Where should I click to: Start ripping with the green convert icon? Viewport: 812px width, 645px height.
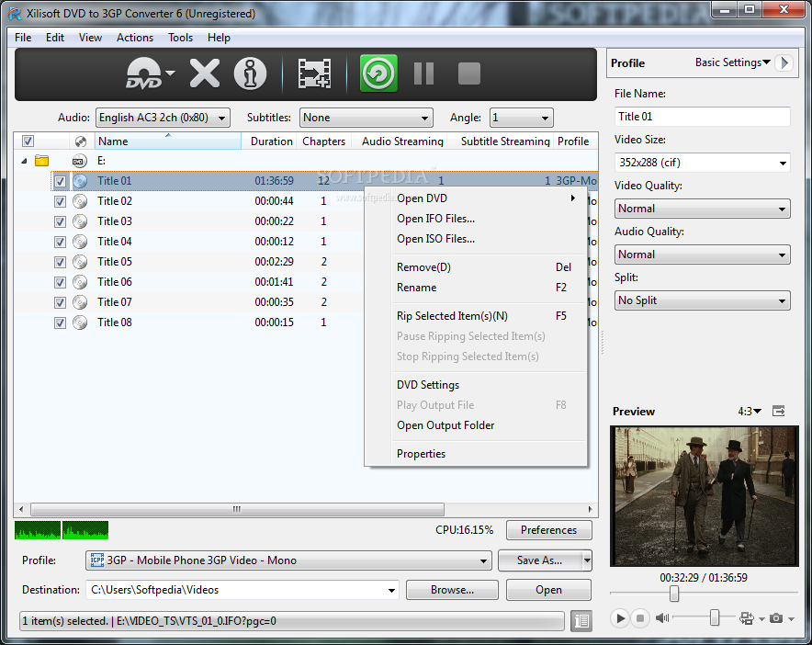coord(378,74)
